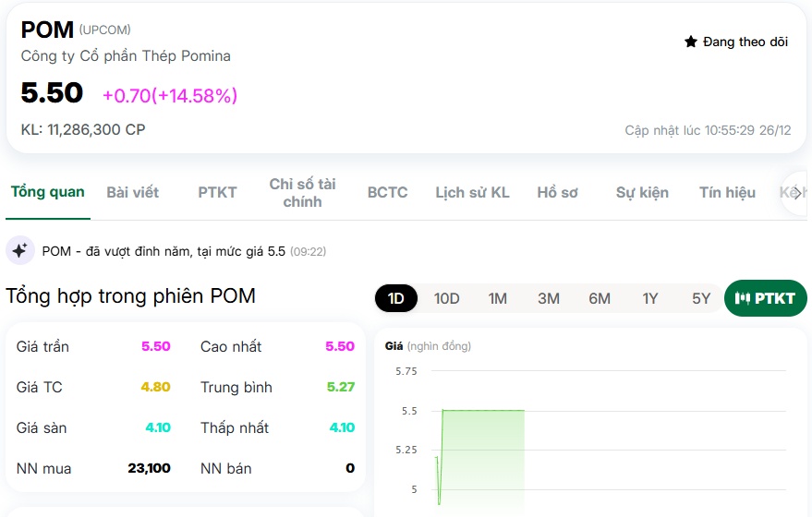
Task: Click the current price 5.50
Action: pyautogui.click(x=52, y=93)
